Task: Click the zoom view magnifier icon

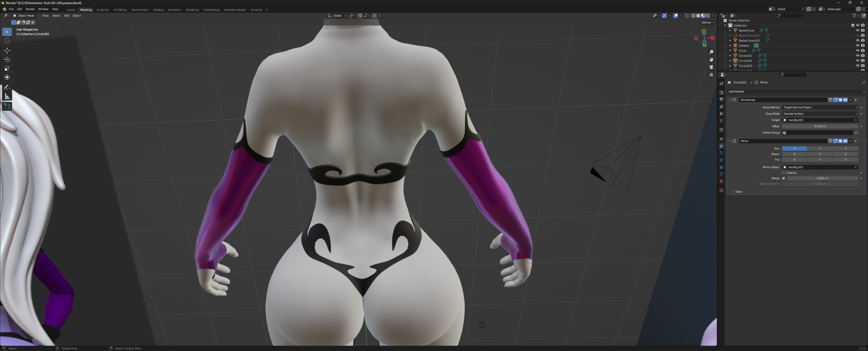Action: [x=711, y=52]
